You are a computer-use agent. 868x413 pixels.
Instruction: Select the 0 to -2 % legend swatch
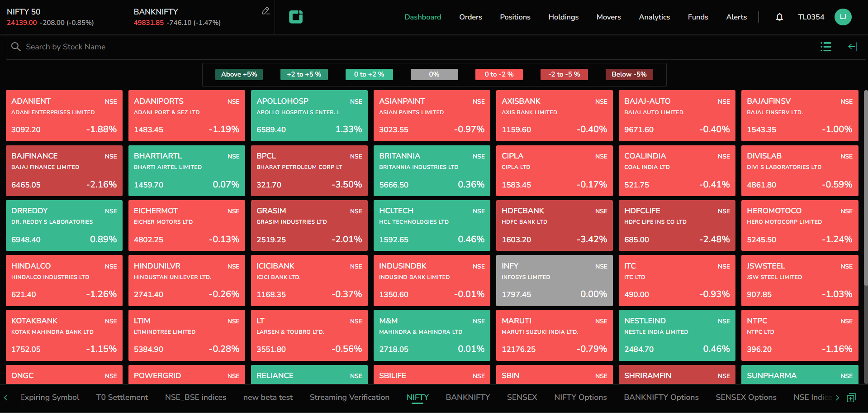(x=499, y=74)
